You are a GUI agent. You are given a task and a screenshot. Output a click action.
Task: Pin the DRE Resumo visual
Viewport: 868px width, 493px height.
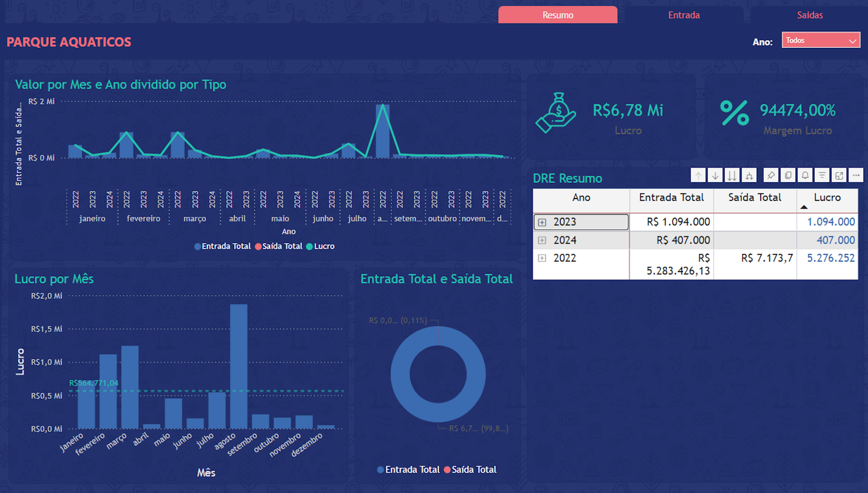pyautogui.click(x=771, y=175)
